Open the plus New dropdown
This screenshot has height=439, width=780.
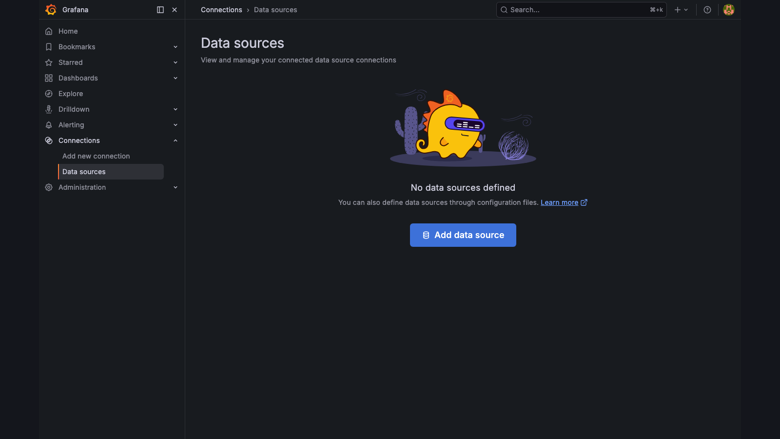pos(681,9)
